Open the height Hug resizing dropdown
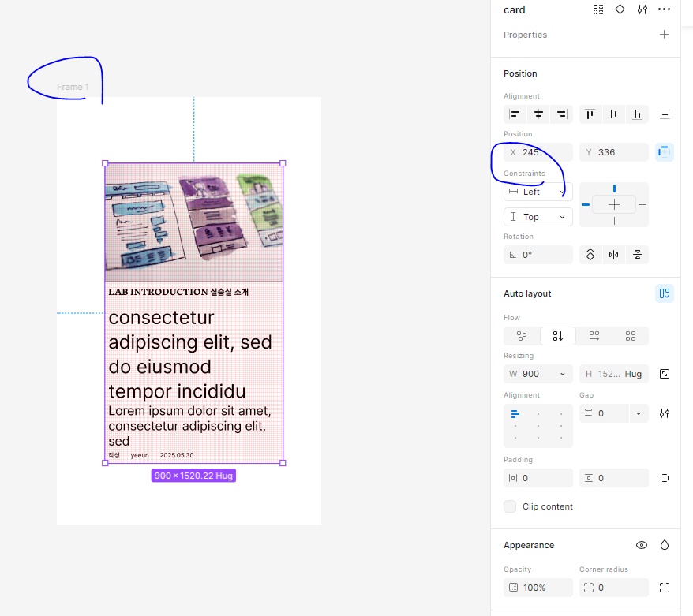The width and height of the screenshot is (693, 616). tap(633, 374)
